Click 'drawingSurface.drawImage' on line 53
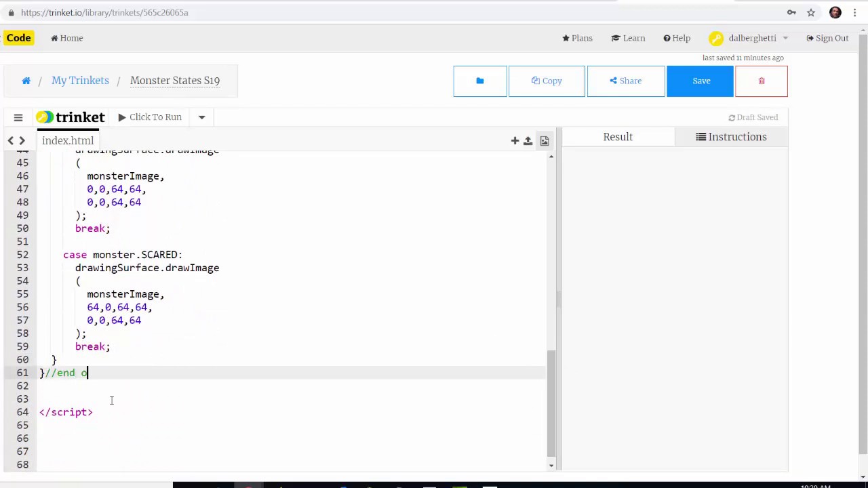Viewport: 868px width, 488px height. [x=147, y=268]
